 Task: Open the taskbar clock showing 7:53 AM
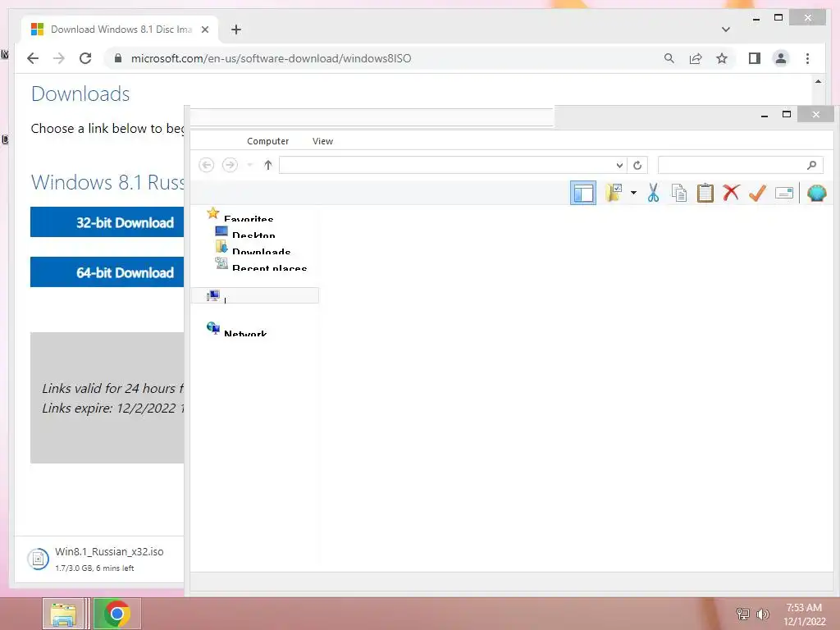point(804,614)
